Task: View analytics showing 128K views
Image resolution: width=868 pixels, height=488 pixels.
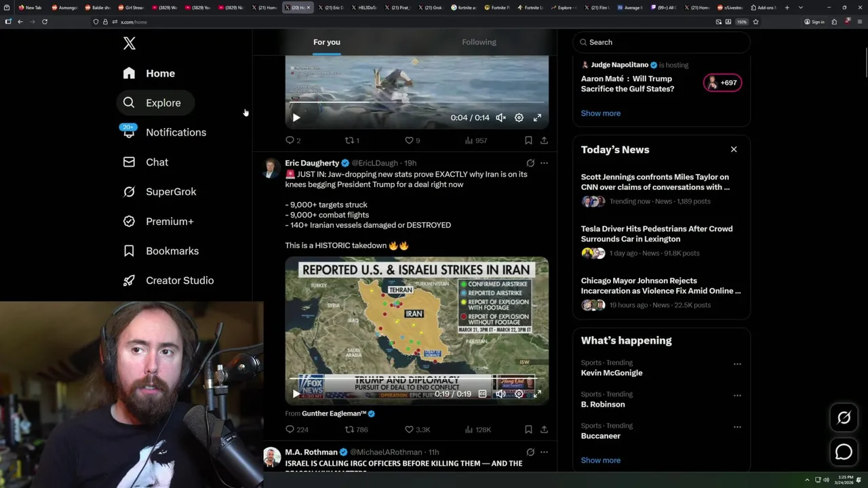Action: [x=477, y=430]
